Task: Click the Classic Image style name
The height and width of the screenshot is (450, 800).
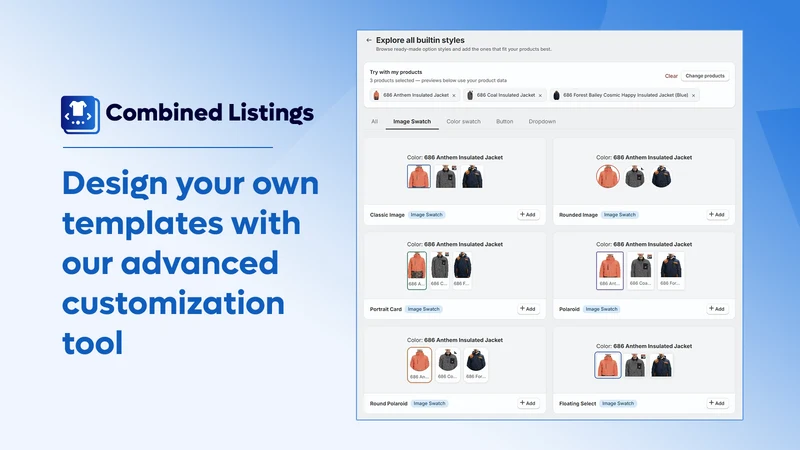Action: pos(387,215)
